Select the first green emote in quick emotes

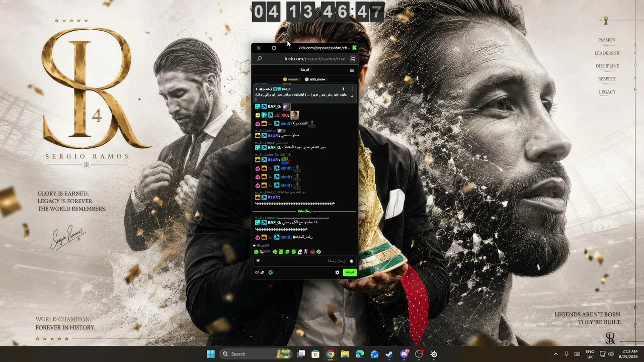[256, 251]
